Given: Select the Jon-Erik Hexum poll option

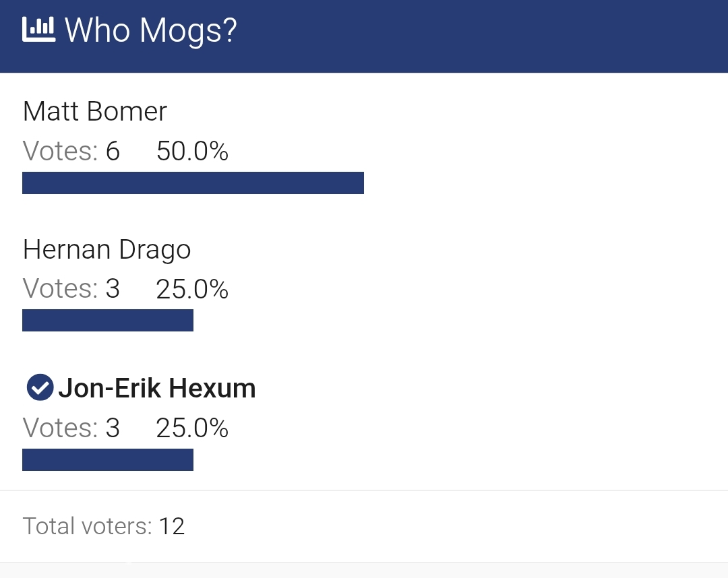Looking at the screenshot, I should click(x=157, y=388).
